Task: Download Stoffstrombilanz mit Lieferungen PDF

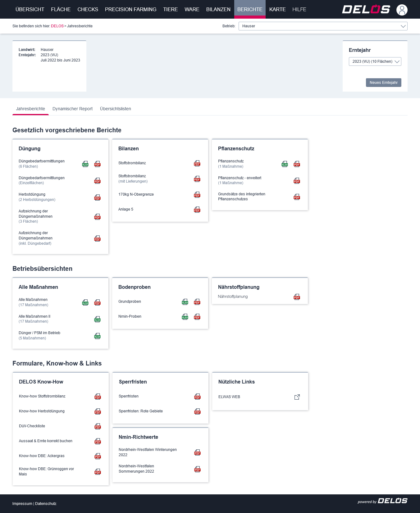Action: [x=197, y=179]
